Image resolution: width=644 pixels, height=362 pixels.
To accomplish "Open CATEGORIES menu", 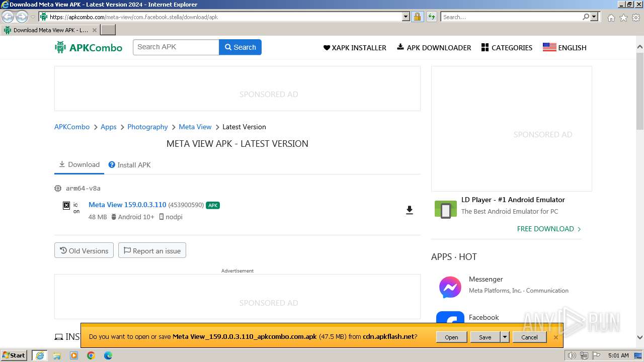I will click(x=507, y=48).
